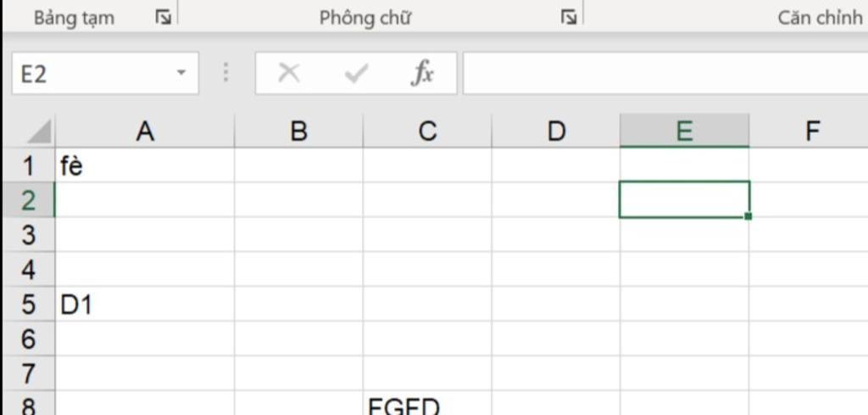Viewport: 868px width, 415px height.
Task: Click cell C8 containing 'FGFD'
Action: coord(427,406)
